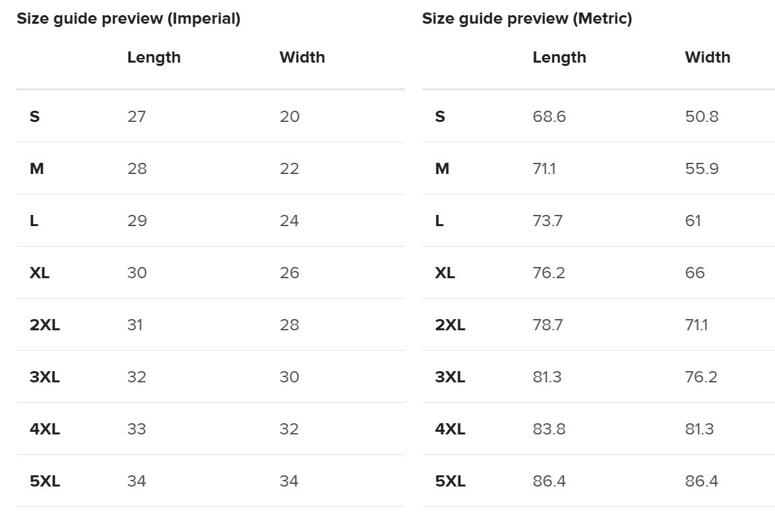Select the Length column header in Imperial table

(x=154, y=57)
